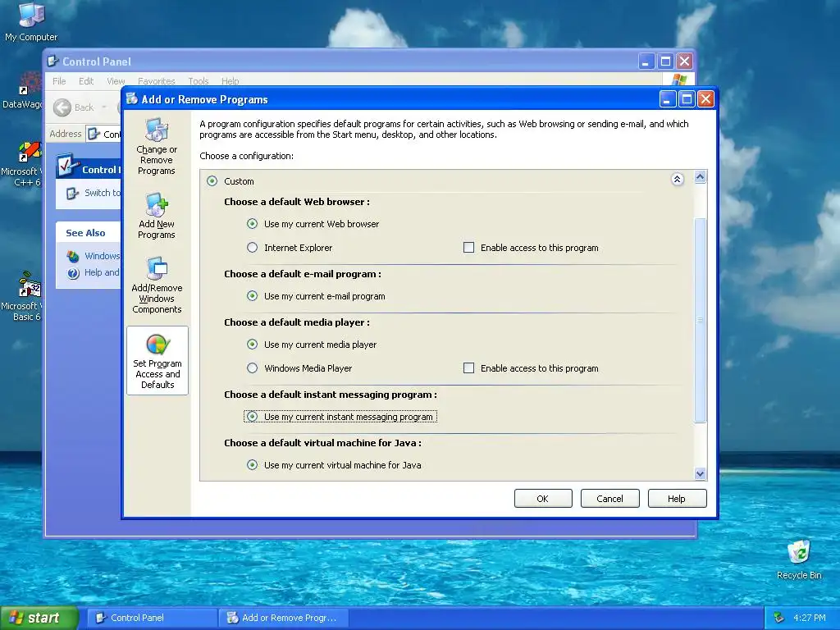Open Microsoft Visual C++ 6 shortcut
Image resolution: width=840 pixels, height=630 pixels.
tap(23, 163)
